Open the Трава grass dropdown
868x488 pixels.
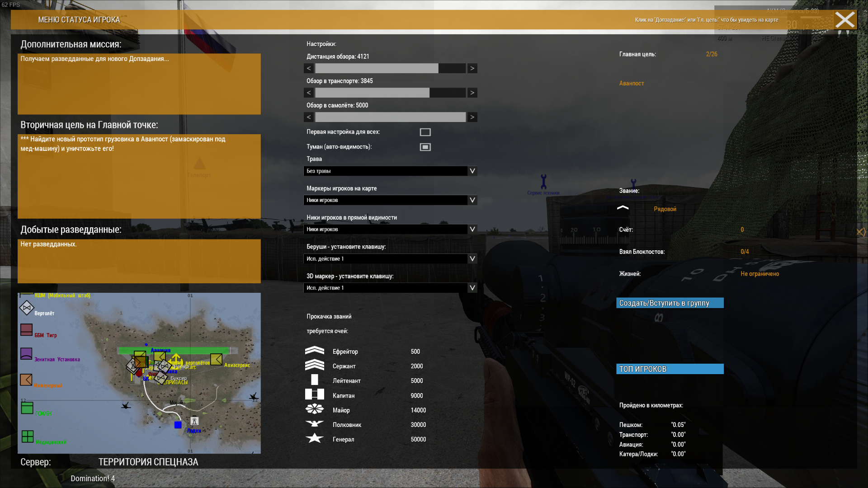390,171
